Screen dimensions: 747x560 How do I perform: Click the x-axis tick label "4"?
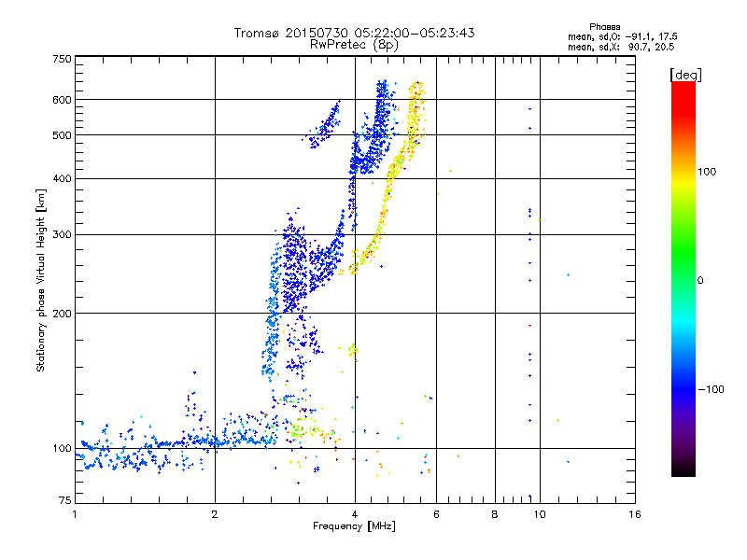pyautogui.click(x=355, y=514)
